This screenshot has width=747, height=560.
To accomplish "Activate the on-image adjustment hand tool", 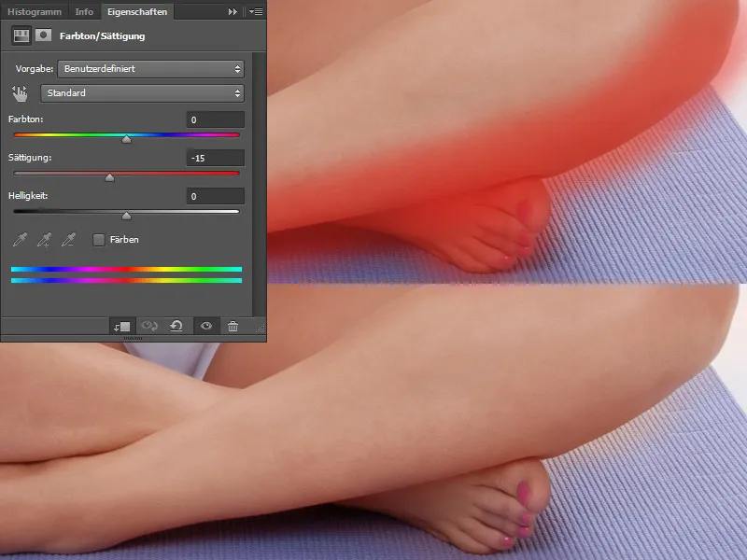I will point(20,94).
